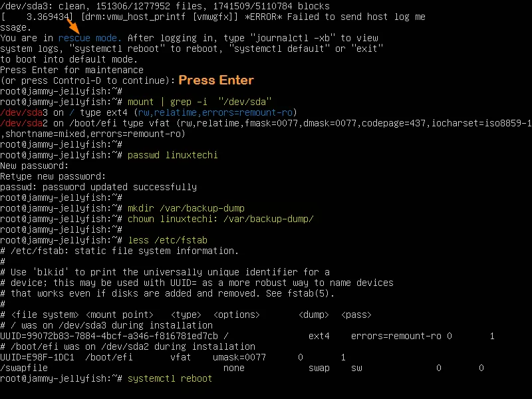This screenshot has height=399, width=532.
Task: Click the 'Press Enter for maintenance' prompt line
Action: tap(73, 70)
